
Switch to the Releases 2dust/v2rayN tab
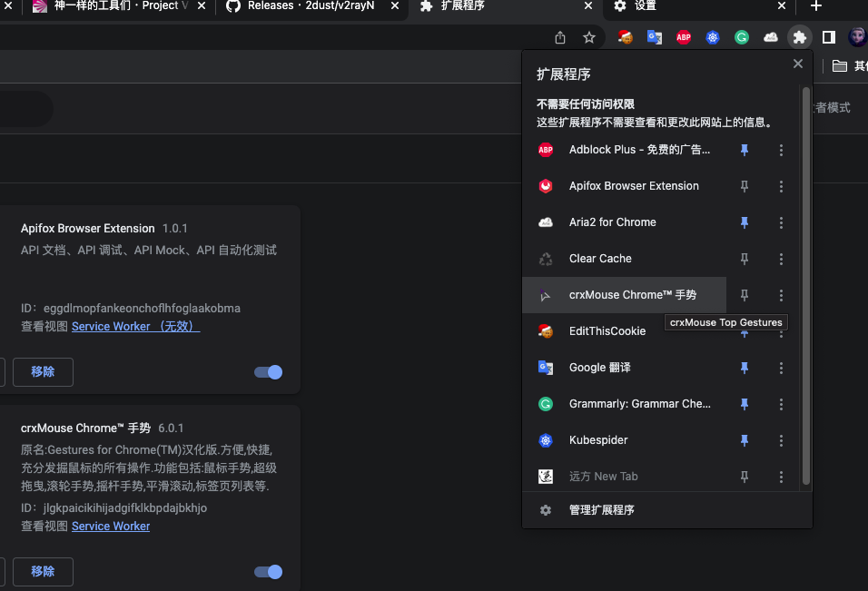tap(311, 6)
